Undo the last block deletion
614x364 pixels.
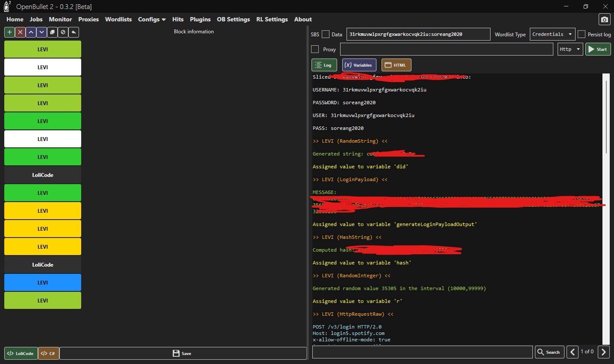tap(73, 32)
